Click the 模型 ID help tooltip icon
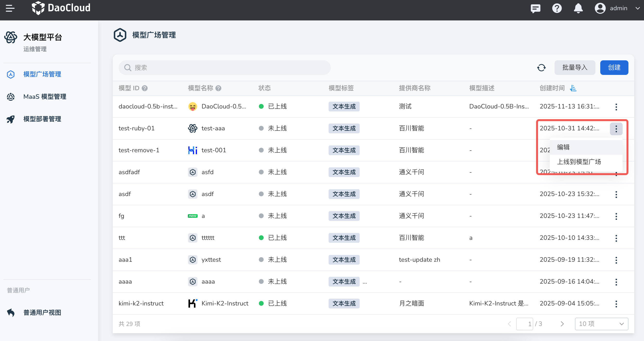The width and height of the screenshot is (644, 341). click(x=145, y=88)
